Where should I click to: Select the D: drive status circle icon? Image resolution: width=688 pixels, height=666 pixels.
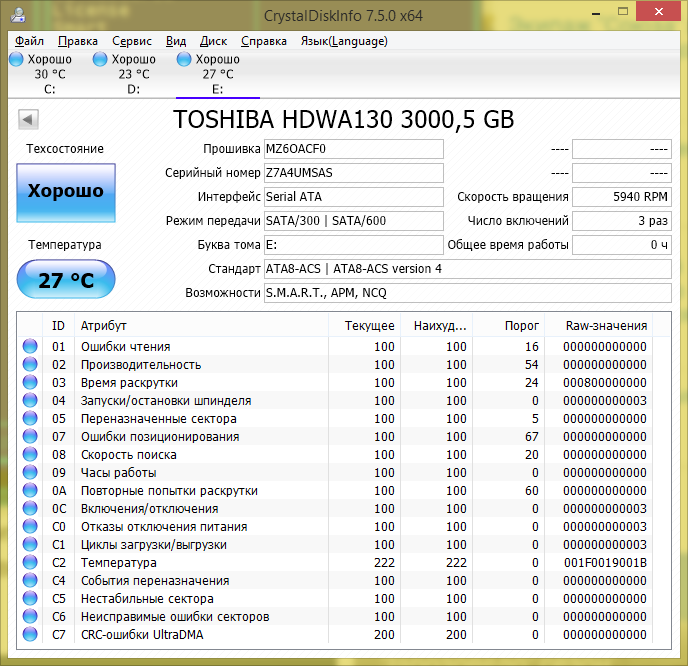[x=100, y=59]
